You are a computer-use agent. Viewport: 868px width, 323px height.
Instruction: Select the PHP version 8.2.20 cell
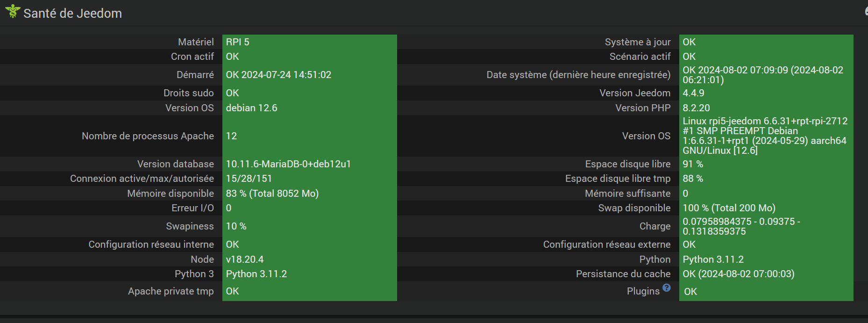coord(696,108)
